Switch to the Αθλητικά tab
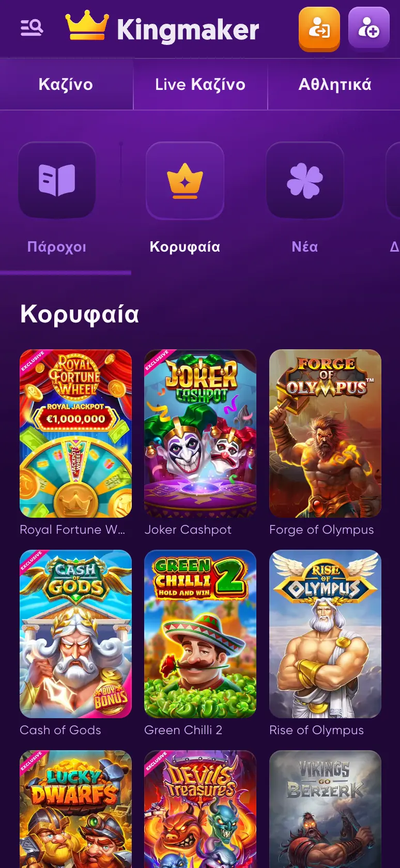The image size is (400, 868). tap(334, 84)
